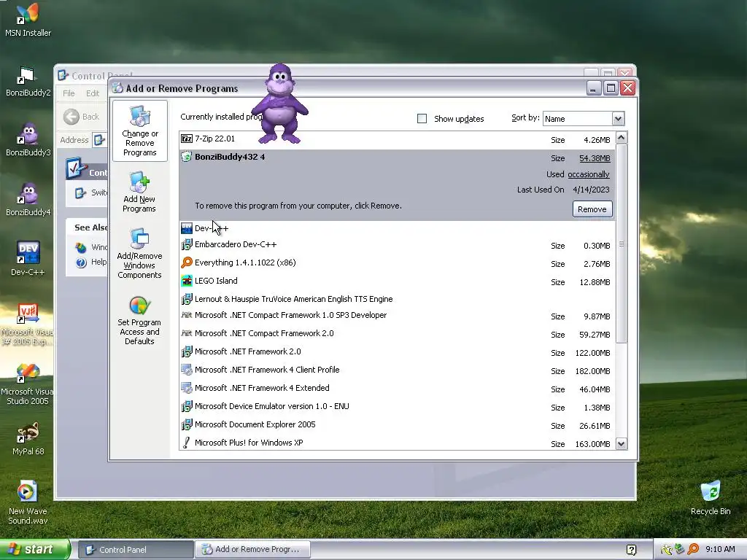The width and height of the screenshot is (747, 560).
Task: Open Add/Remove Windows Components
Action: point(139,252)
